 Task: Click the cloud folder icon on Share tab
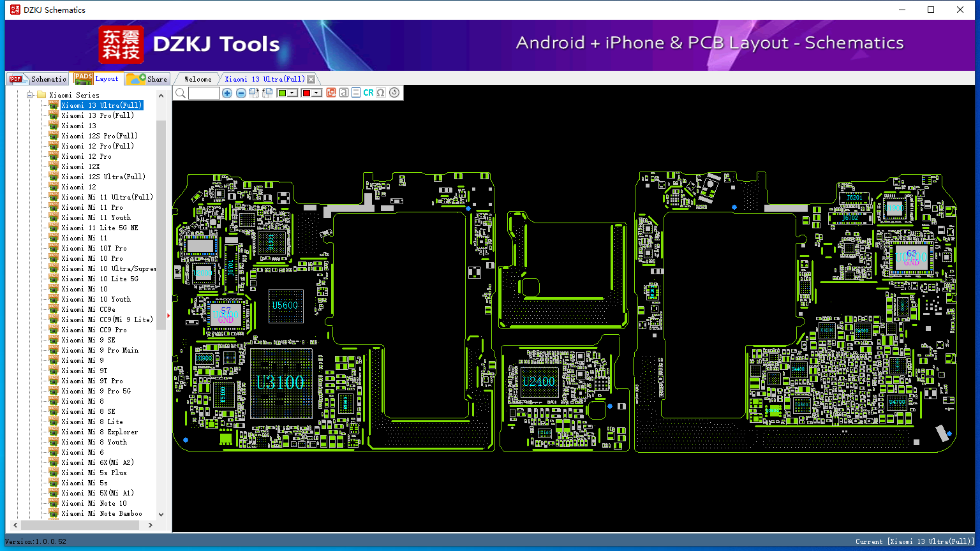[136, 78]
